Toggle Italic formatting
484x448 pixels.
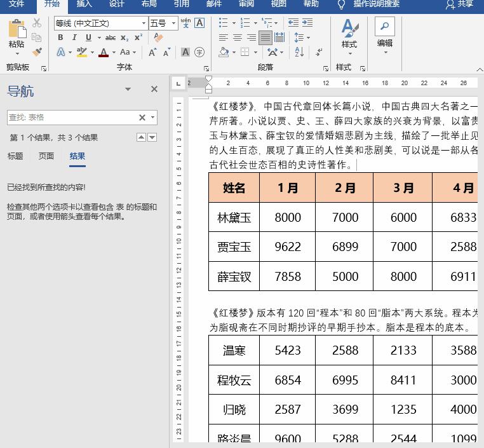(74, 37)
